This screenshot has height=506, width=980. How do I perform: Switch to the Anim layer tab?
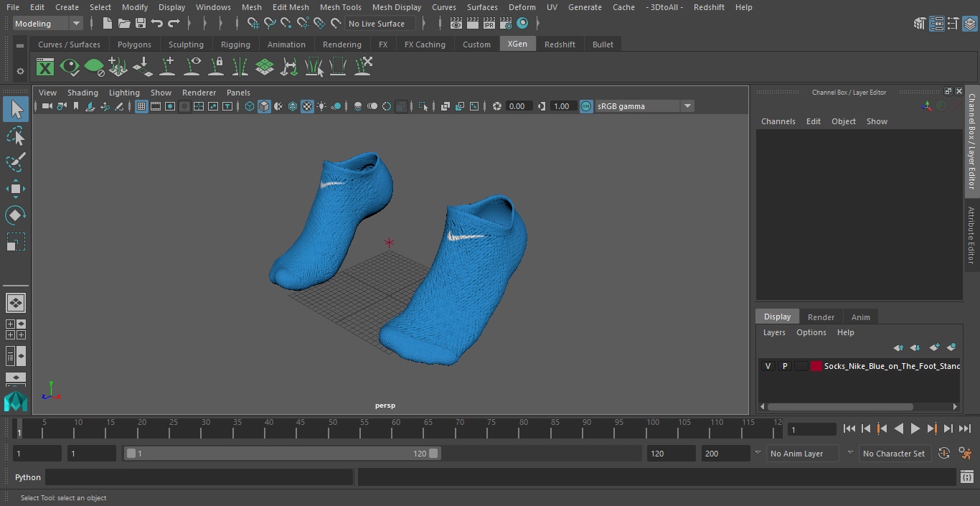tap(860, 317)
